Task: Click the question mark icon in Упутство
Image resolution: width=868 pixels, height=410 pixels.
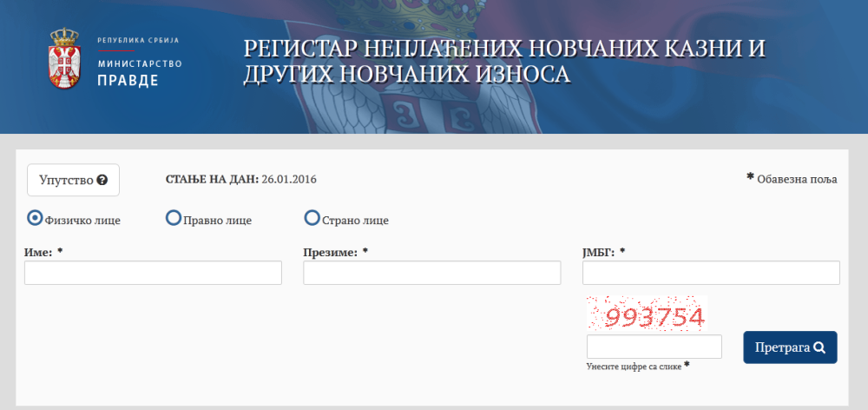Action: click(102, 180)
